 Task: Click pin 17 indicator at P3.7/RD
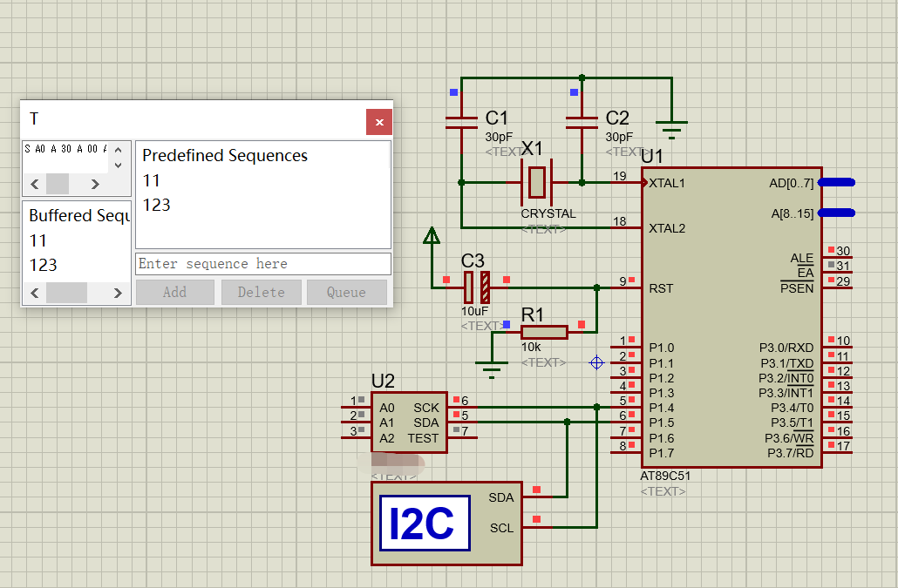click(831, 445)
